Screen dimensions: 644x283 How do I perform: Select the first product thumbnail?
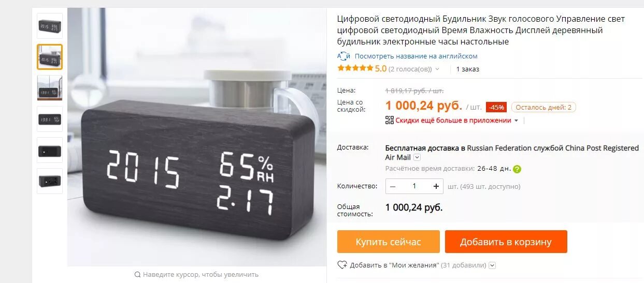pos(50,26)
